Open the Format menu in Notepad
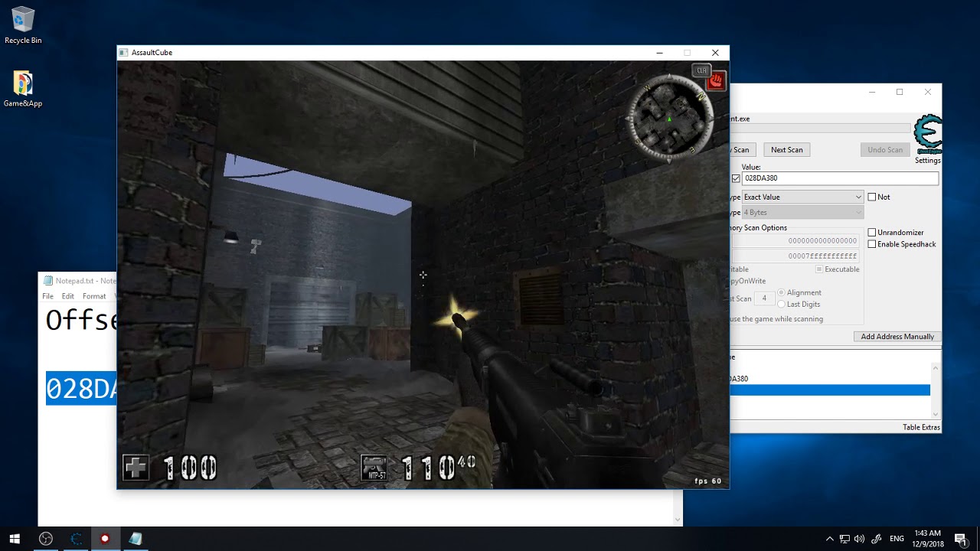Viewport: 980px width, 551px height. pos(94,296)
